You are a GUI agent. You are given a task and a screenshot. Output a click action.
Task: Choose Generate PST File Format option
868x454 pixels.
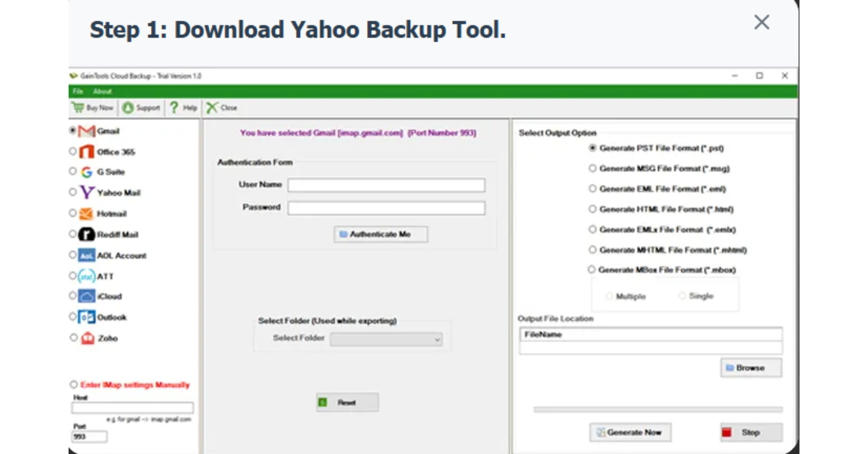[592, 148]
